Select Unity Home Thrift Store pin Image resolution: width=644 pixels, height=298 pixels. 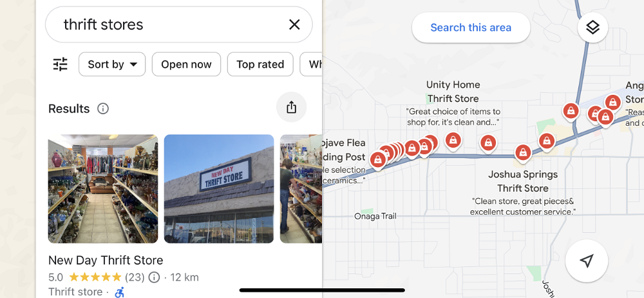(x=453, y=140)
